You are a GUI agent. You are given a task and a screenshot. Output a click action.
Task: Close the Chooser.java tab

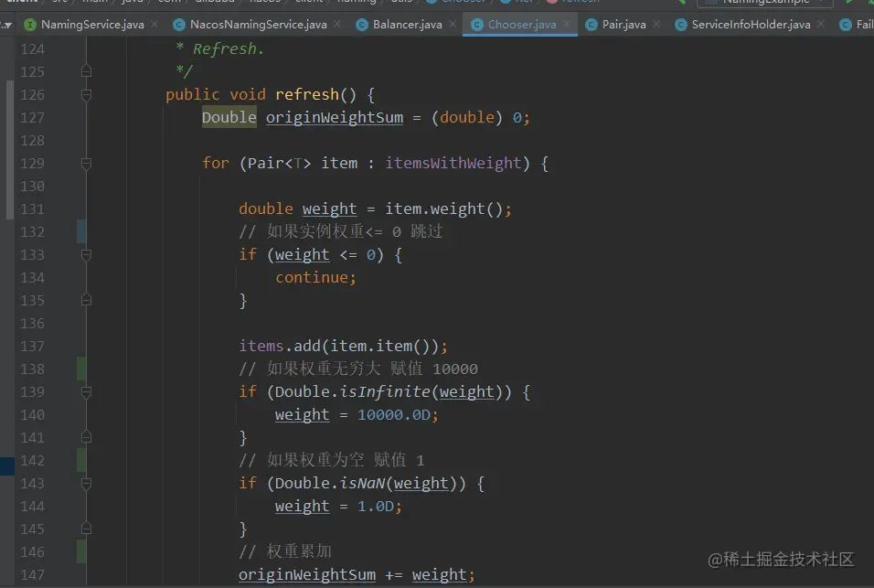coord(566,24)
